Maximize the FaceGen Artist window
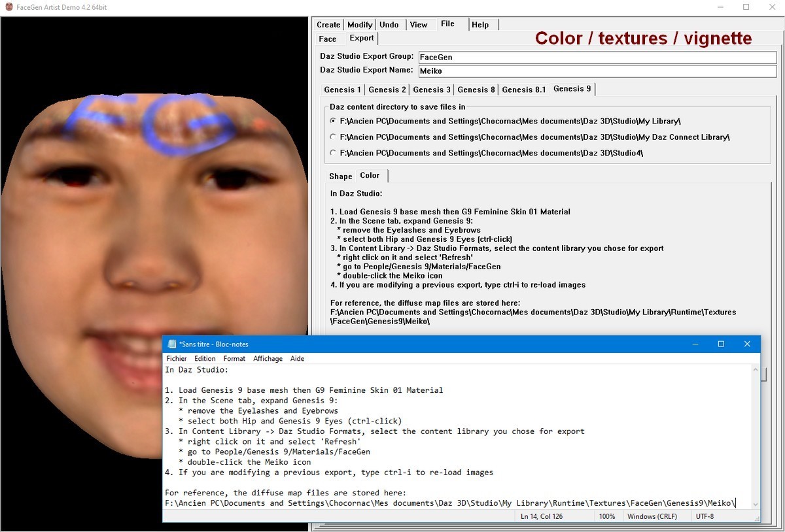Viewport: 785px width, 532px height. [746, 7]
